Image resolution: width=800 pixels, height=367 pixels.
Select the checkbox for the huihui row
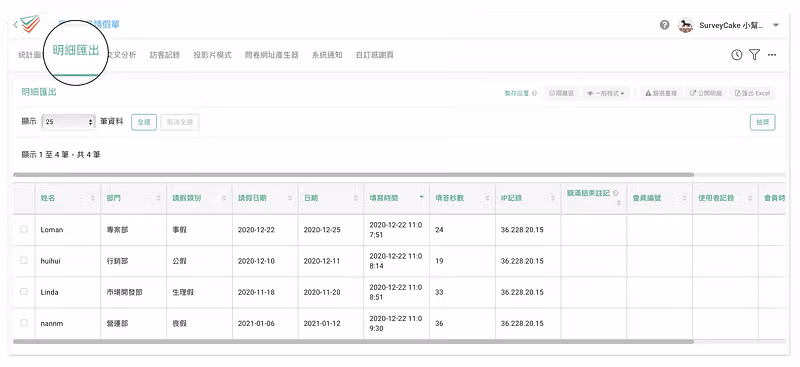pyautogui.click(x=23, y=260)
